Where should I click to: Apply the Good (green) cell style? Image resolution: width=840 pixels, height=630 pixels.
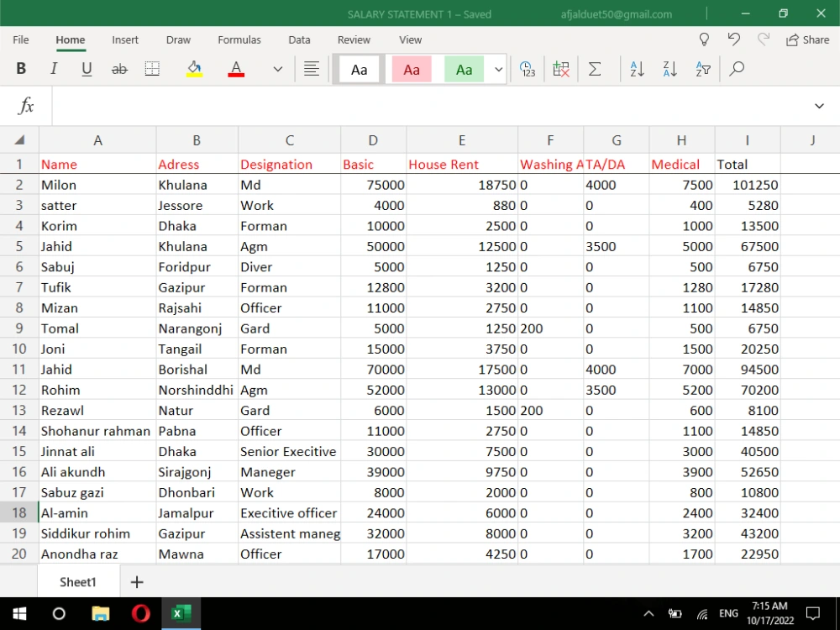point(464,69)
